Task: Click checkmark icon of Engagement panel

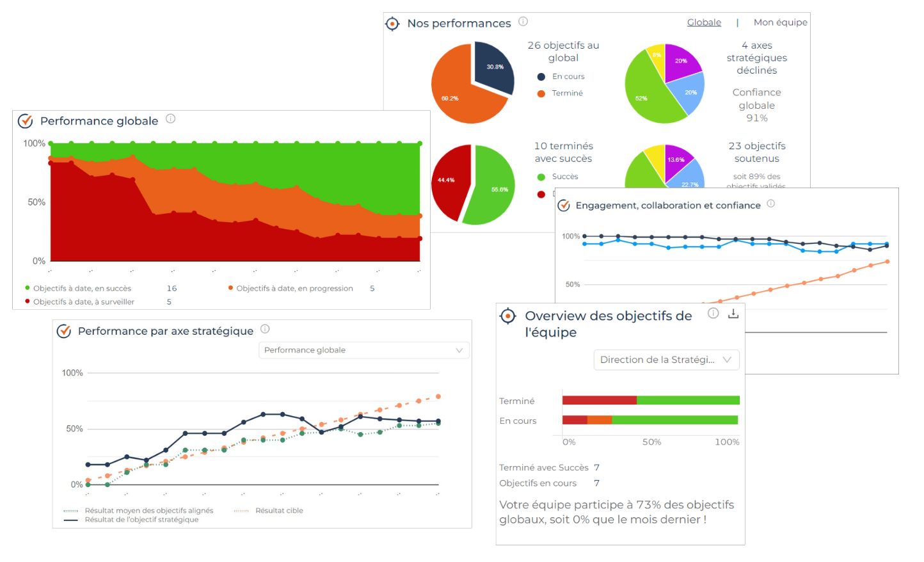Action: coord(564,205)
